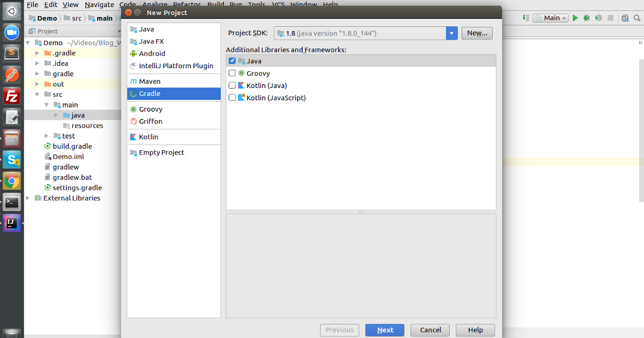Click the Next button

tap(385, 330)
